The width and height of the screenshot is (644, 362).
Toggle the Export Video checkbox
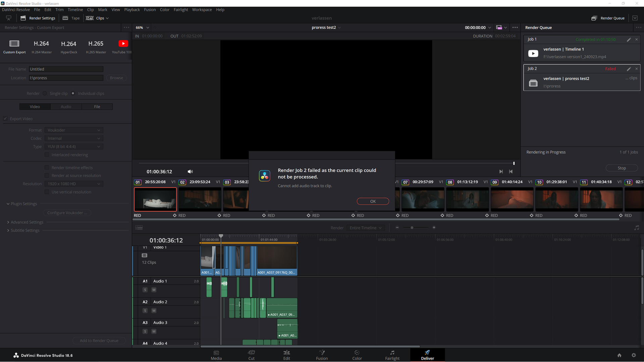pyautogui.click(x=5, y=119)
